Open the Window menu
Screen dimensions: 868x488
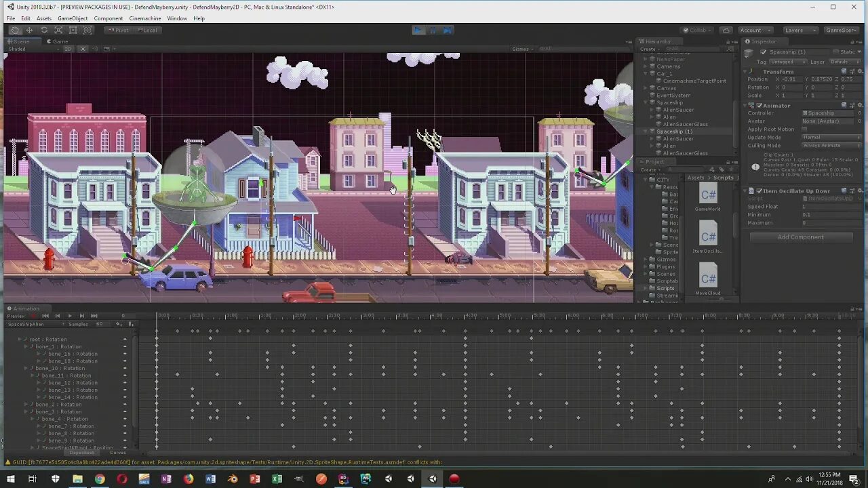177,18
